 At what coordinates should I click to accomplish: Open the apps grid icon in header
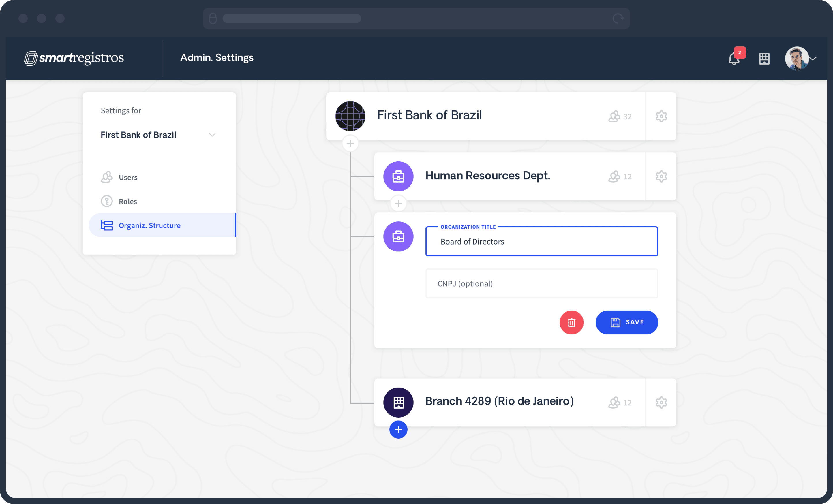point(764,59)
